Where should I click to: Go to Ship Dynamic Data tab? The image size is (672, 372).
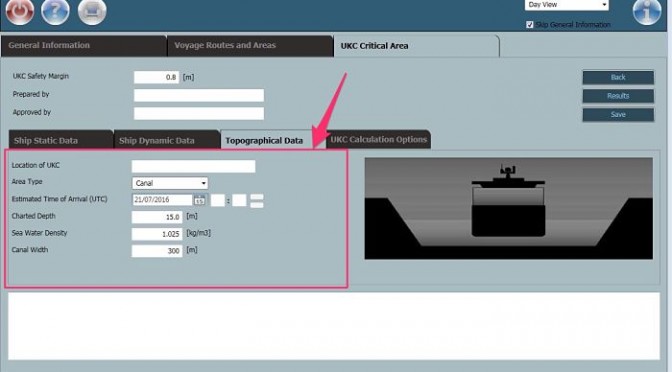[x=167, y=140]
